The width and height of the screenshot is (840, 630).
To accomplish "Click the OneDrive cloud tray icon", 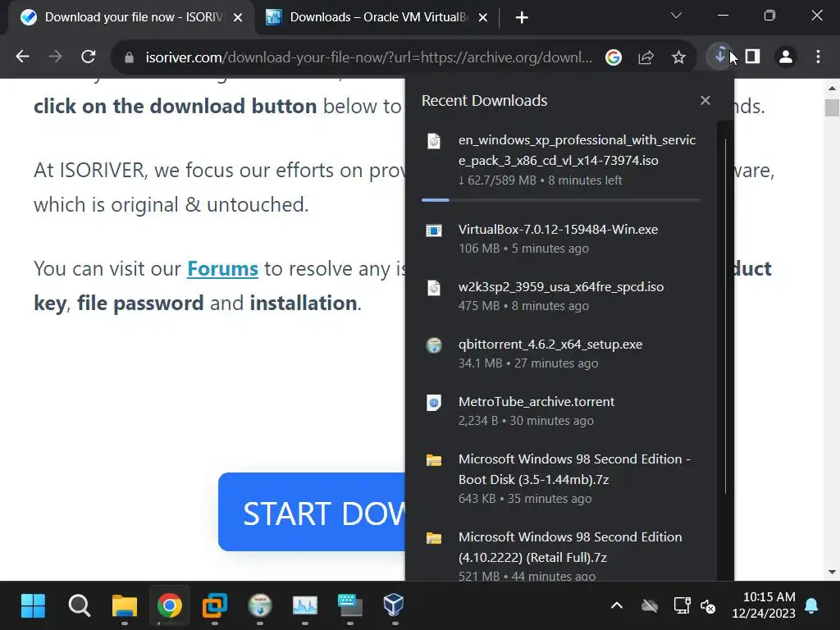I will 650,606.
